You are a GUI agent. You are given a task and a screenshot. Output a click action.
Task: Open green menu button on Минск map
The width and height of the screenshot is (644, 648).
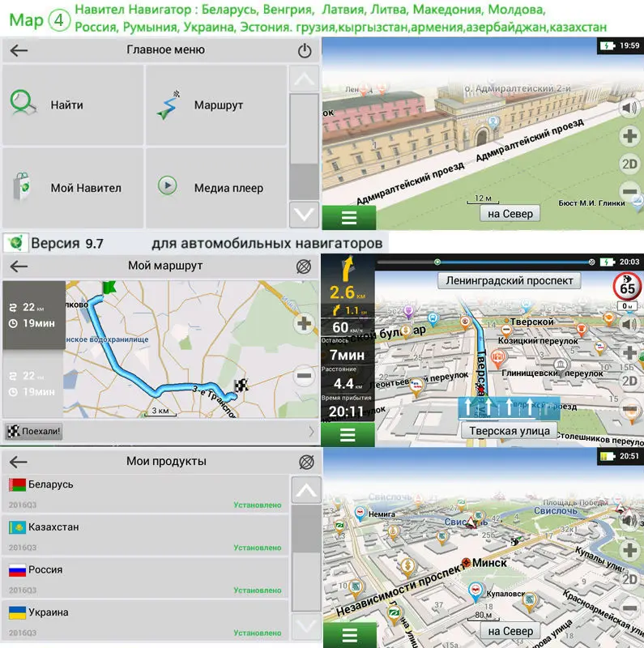pyautogui.click(x=349, y=635)
